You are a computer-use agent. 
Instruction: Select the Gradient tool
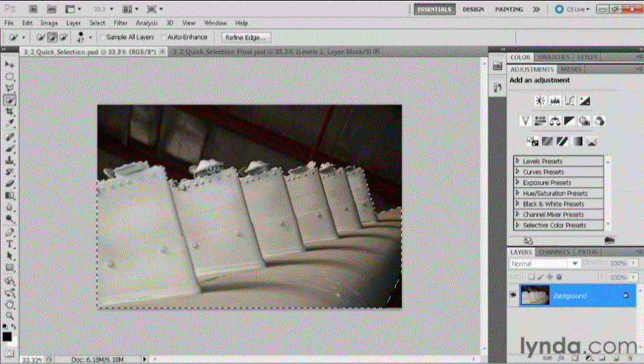(10, 196)
